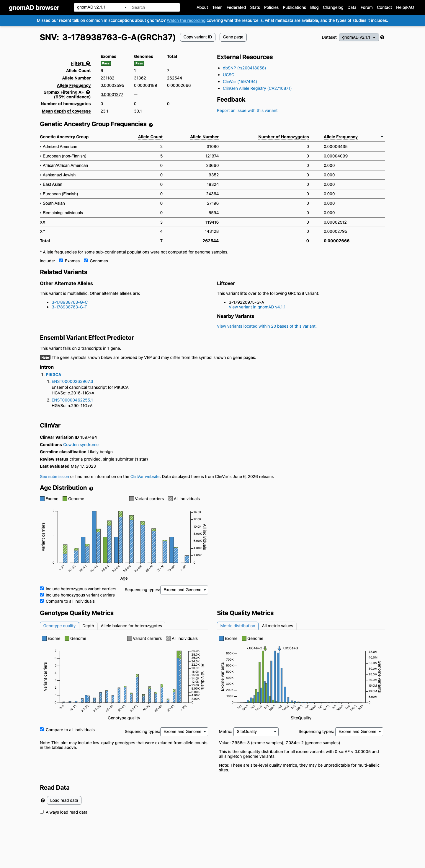Click the 7.084e+2 genome marker arrow
425x868 pixels.
click(265, 648)
